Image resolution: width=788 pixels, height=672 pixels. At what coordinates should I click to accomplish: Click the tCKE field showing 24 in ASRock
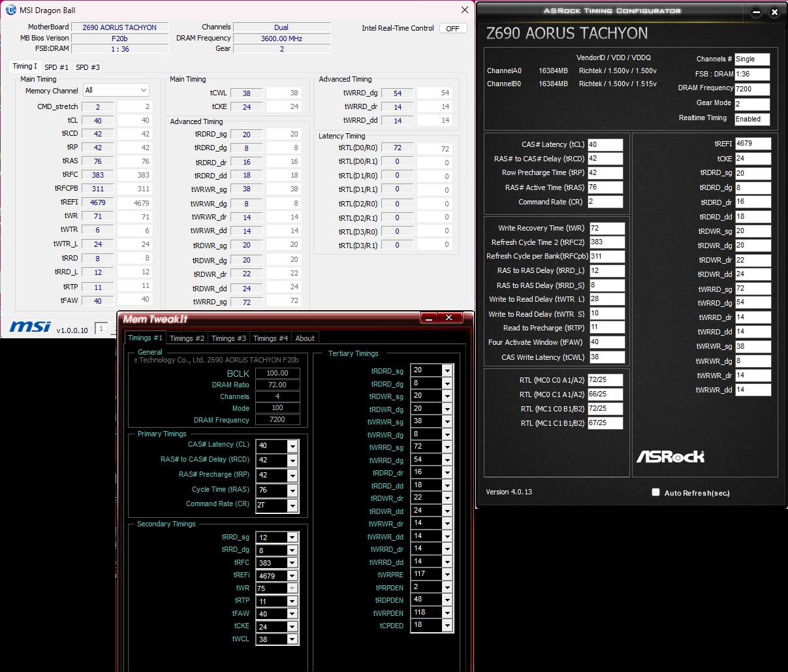tap(753, 159)
